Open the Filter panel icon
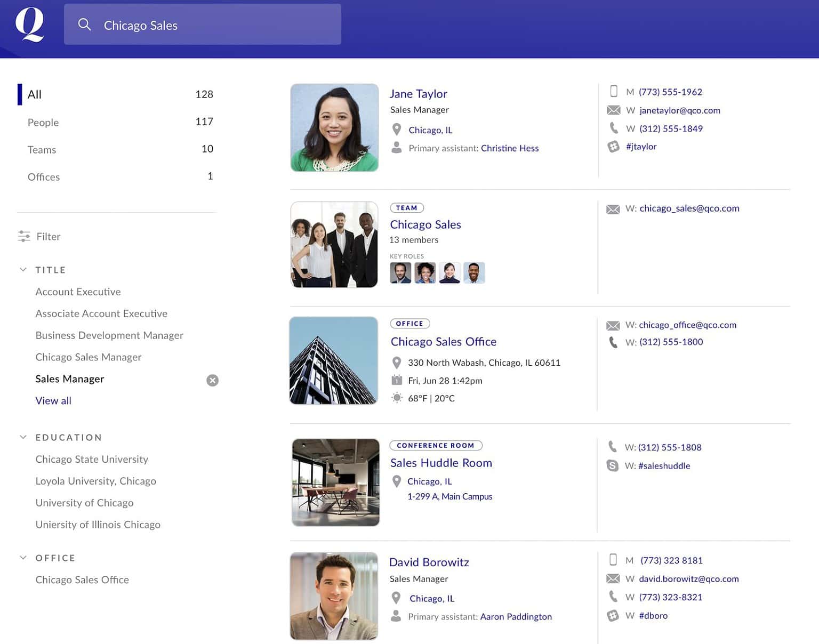 point(24,236)
